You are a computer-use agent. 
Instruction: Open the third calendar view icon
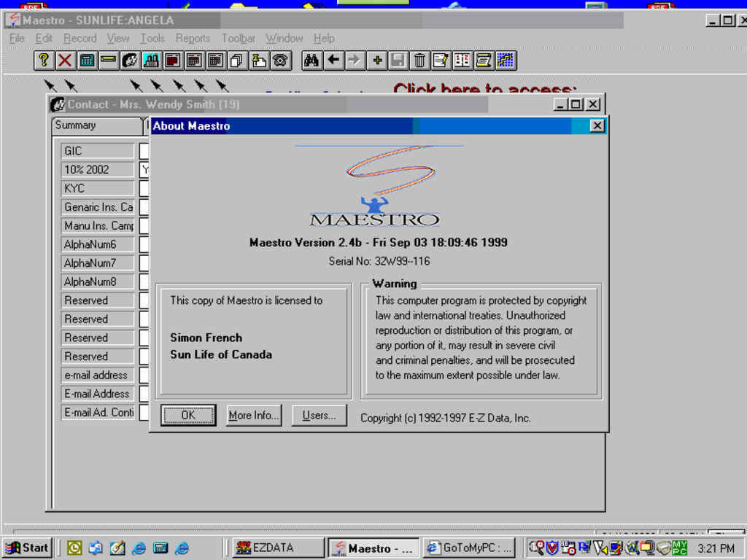[216, 61]
